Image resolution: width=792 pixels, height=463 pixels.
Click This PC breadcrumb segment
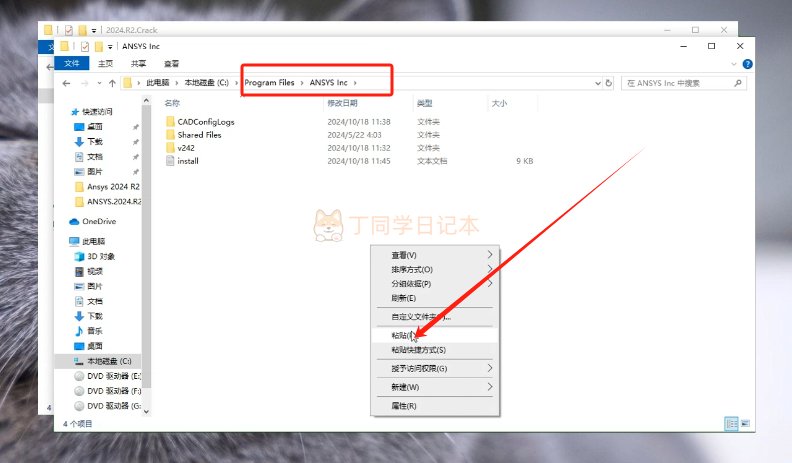tap(158, 83)
